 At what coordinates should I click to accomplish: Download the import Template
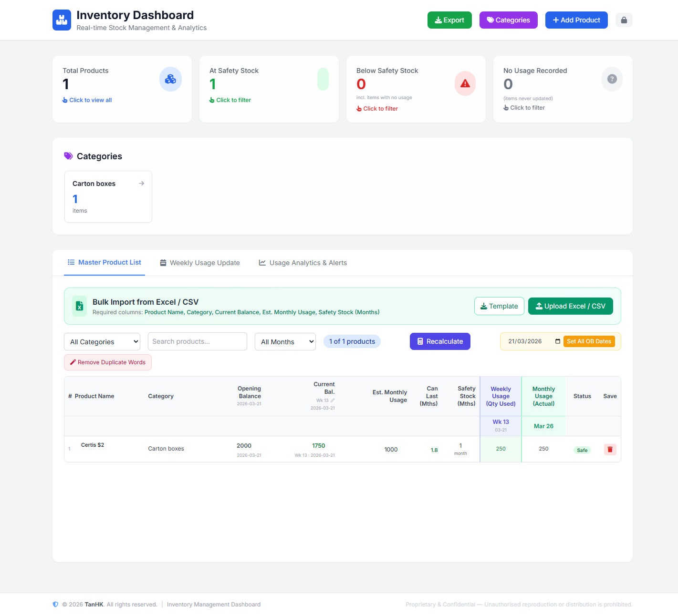499,306
